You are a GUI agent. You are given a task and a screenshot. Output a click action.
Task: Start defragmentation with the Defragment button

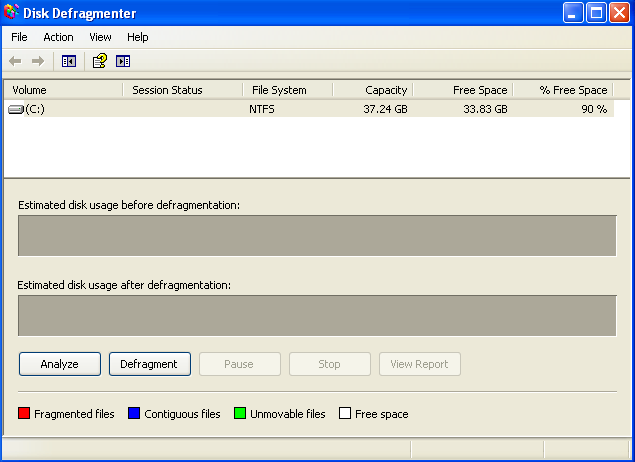click(149, 364)
